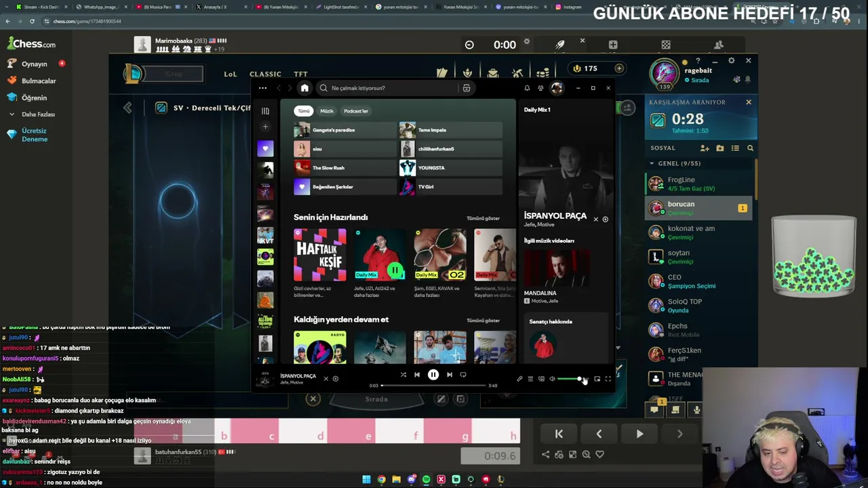Search friends in the Sosyal panel

pyautogui.click(x=750, y=148)
